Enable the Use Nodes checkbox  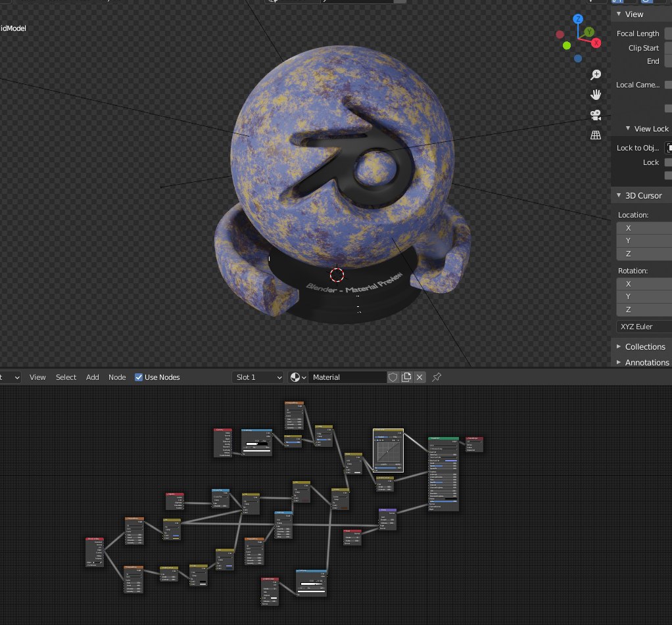139,377
